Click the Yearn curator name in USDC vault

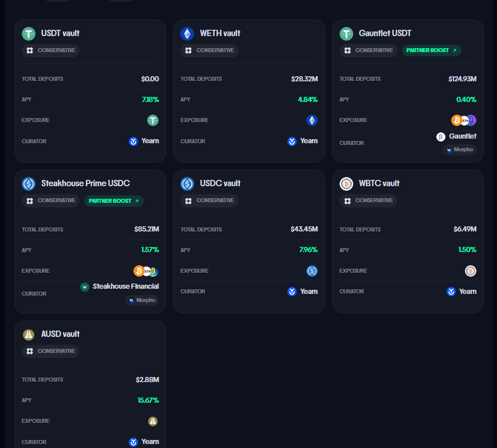[x=309, y=292]
